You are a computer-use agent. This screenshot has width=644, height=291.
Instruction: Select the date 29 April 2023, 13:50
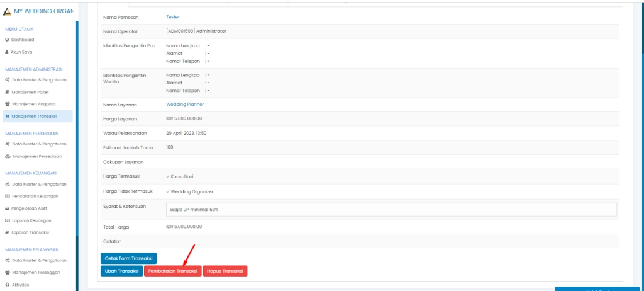pyautogui.click(x=186, y=134)
